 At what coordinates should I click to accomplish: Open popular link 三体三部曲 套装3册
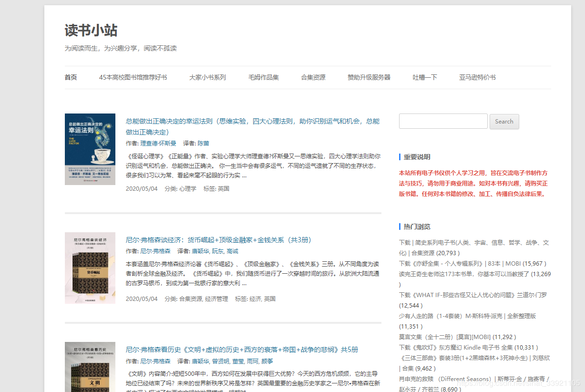coord(474,362)
